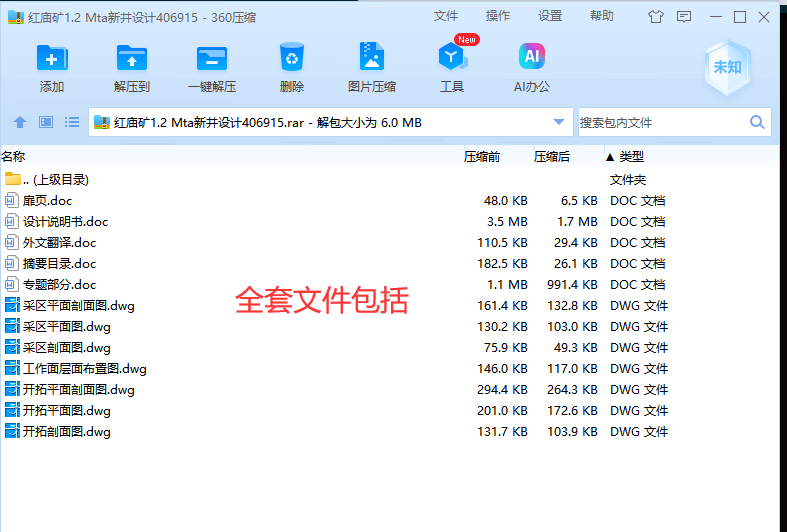The width and height of the screenshot is (787, 532).
Task: Switch to list view icon
Action: (x=72, y=122)
